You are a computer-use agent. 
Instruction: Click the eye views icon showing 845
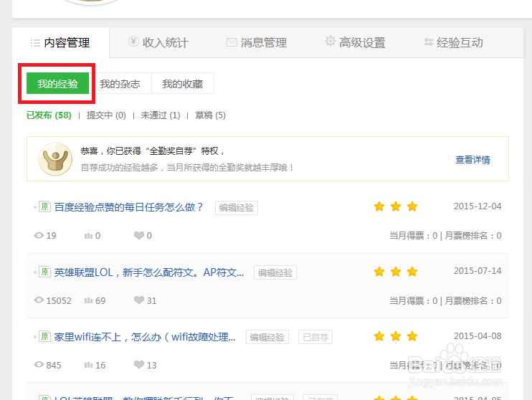click(x=39, y=365)
